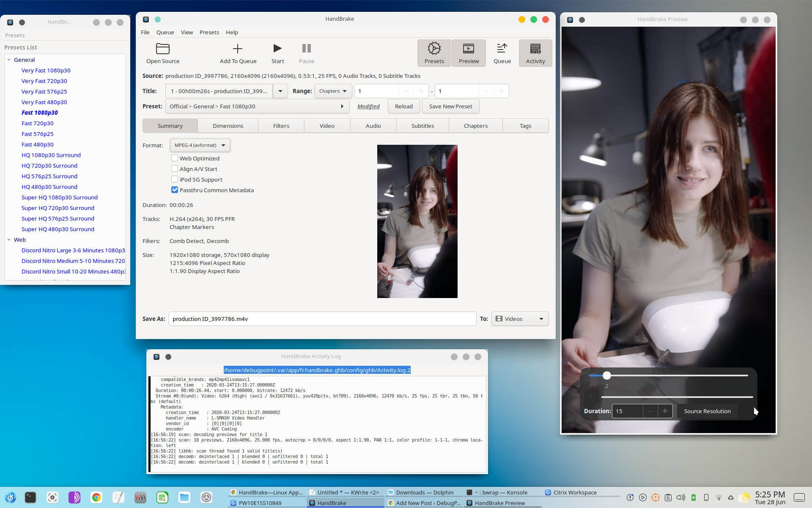Expand the General presets section
The height and width of the screenshot is (508, 812).
(9, 59)
